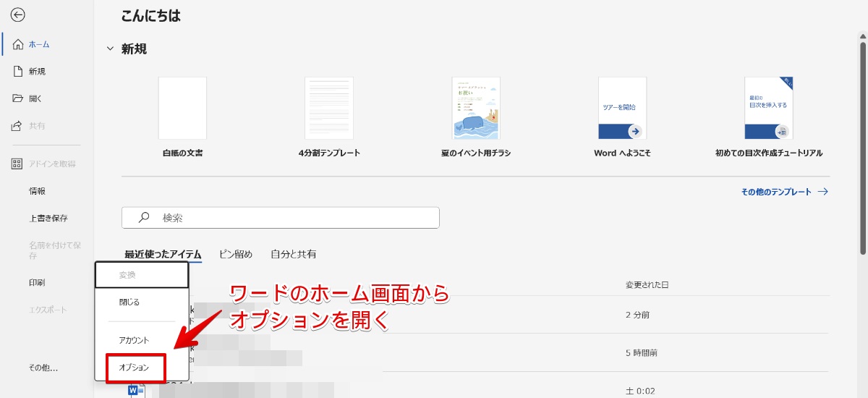Click 上書き保存 in the sidebar

(48, 218)
